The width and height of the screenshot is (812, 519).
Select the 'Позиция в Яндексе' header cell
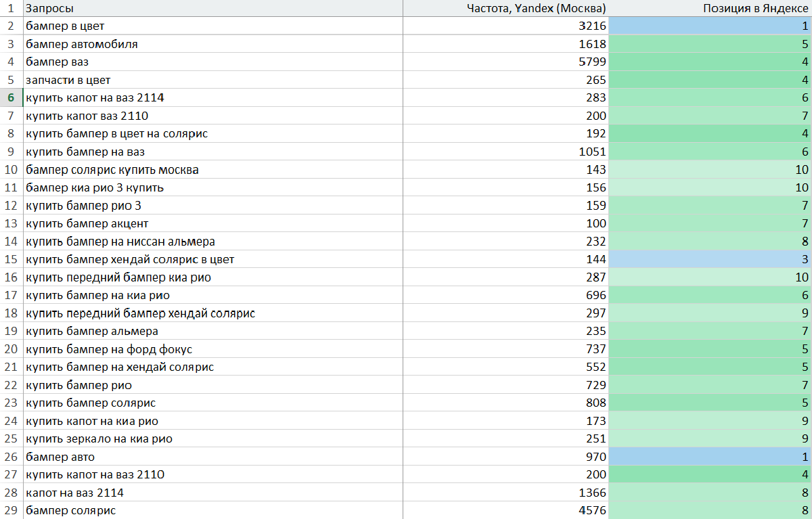pyautogui.click(x=710, y=8)
